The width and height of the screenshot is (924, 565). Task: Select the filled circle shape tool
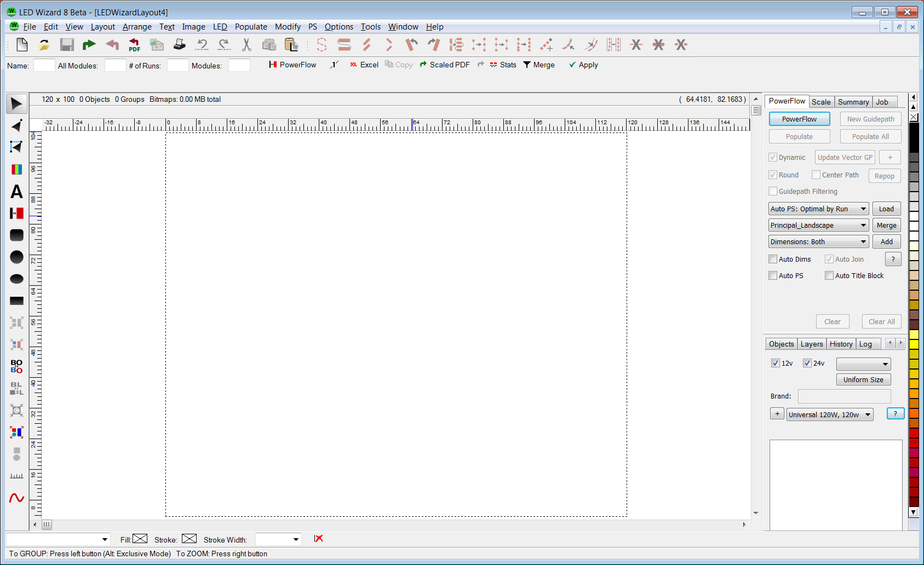click(16, 257)
